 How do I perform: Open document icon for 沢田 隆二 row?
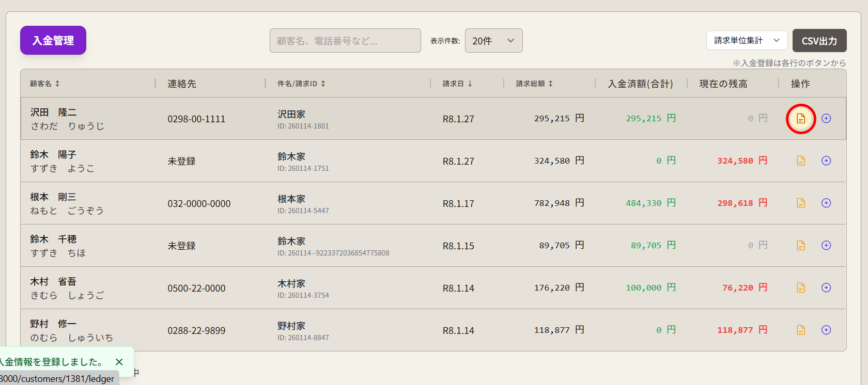coord(800,119)
